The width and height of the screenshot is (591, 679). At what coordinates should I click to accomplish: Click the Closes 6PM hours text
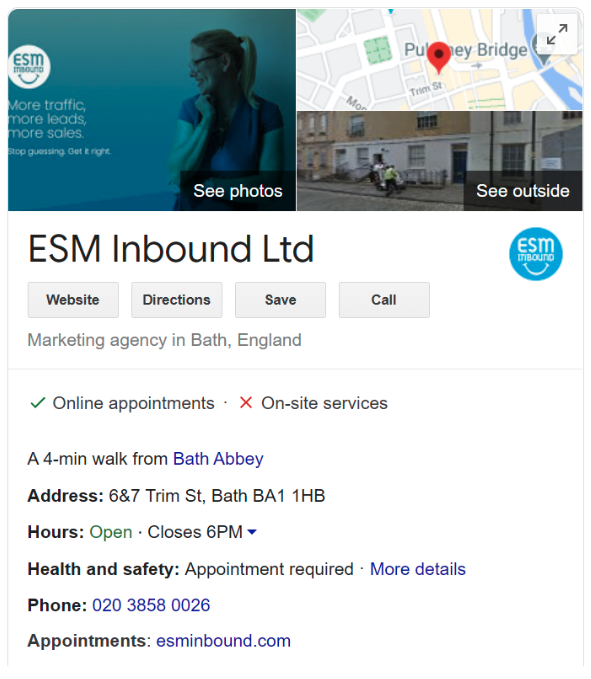[x=195, y=532]
